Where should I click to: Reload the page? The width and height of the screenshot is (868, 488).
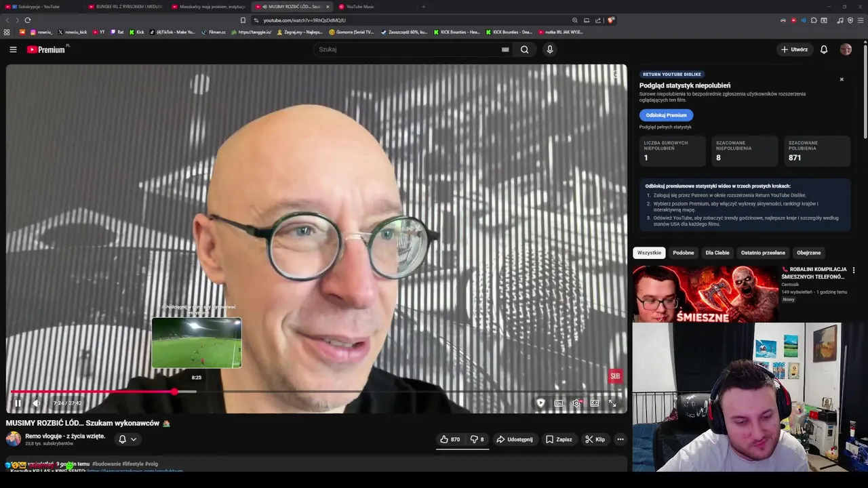28,20
